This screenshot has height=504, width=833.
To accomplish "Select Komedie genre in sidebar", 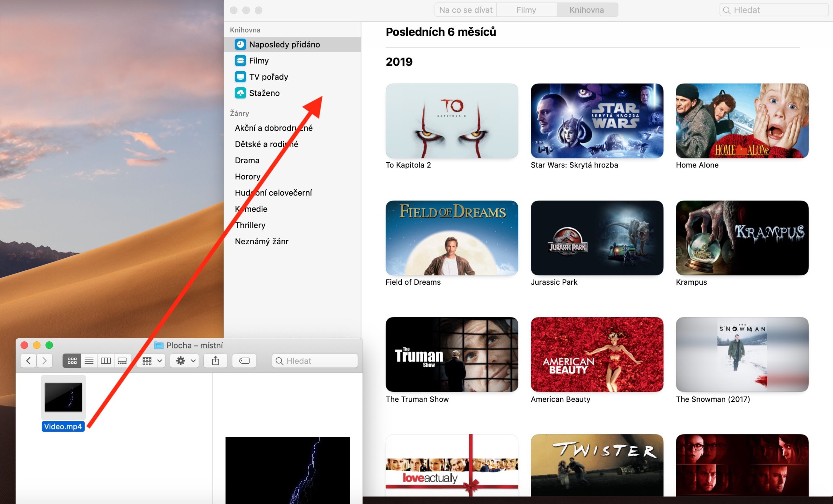I will [251, 209].
